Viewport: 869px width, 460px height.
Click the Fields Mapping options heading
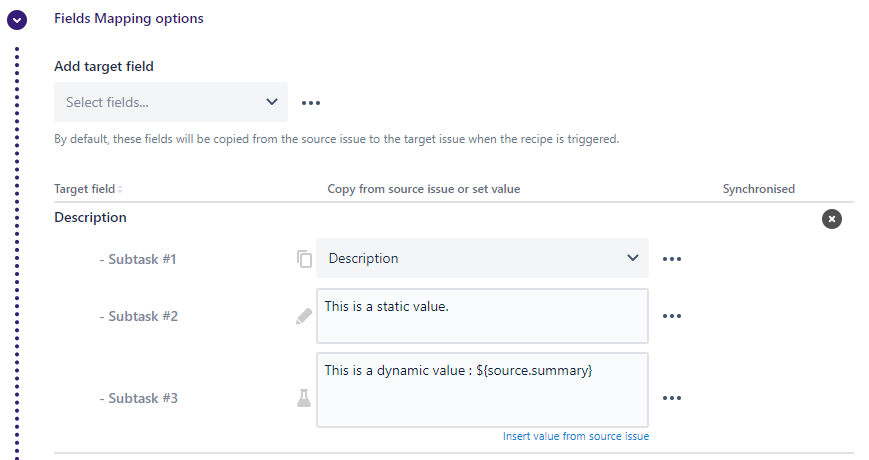pos(128,19)
